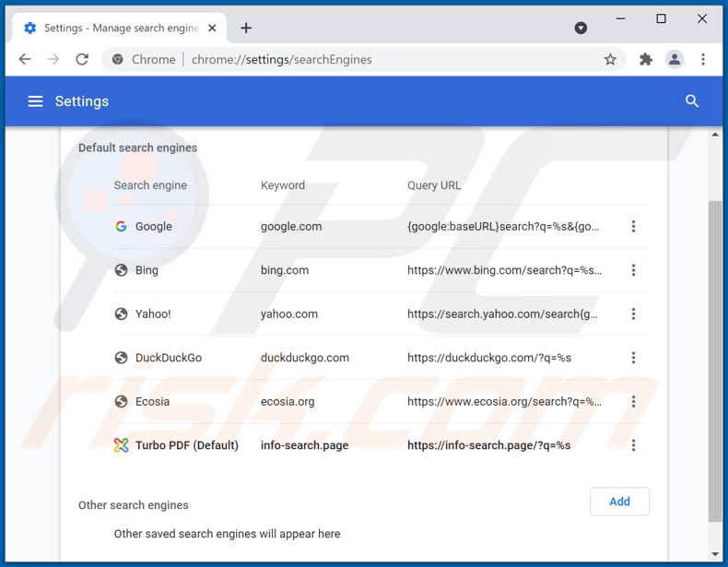This screenshot has width=728, height=567.
Task: Click the Yahoo! engine name
Action: click(153, 313)
